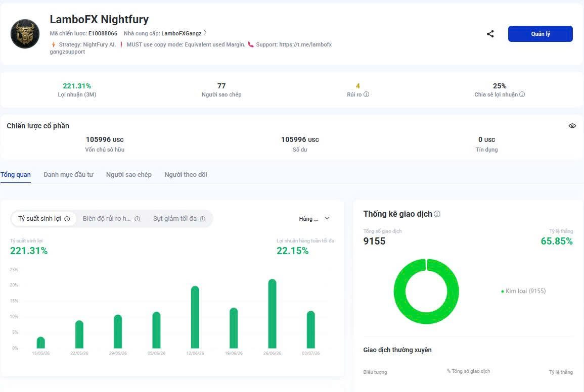Click the 26/06/26 tallest chart bar

point(272,314)
